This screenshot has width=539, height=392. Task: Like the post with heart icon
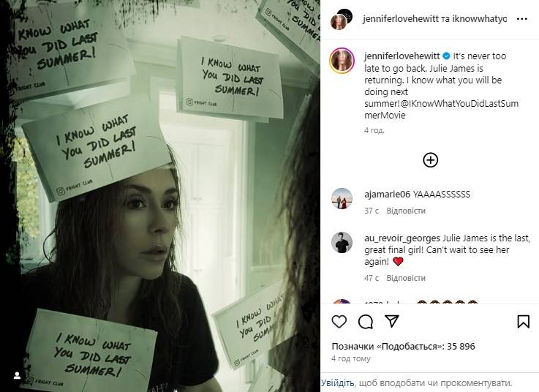click(339, 322)
